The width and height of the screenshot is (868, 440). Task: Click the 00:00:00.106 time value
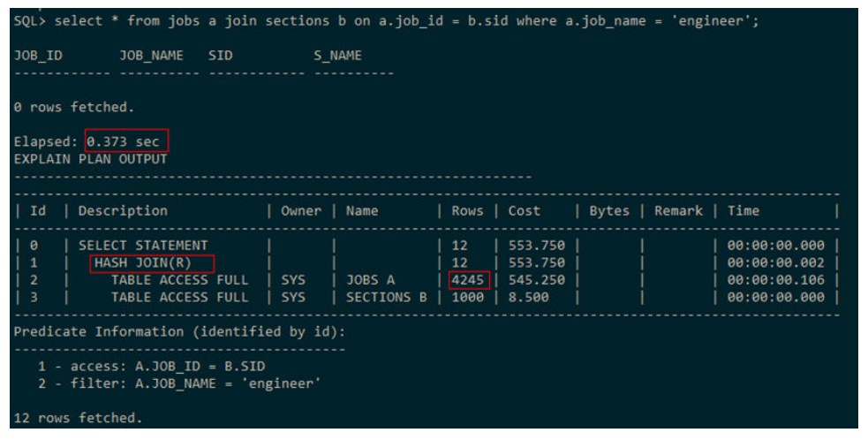coord(774,280)
